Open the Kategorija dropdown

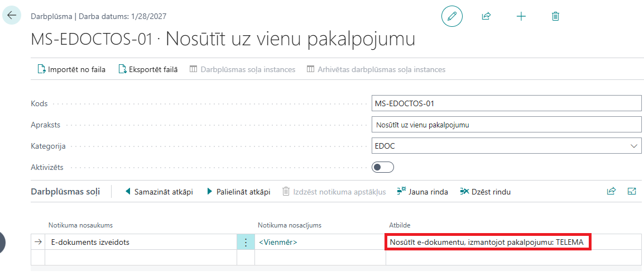click(634, 146)
